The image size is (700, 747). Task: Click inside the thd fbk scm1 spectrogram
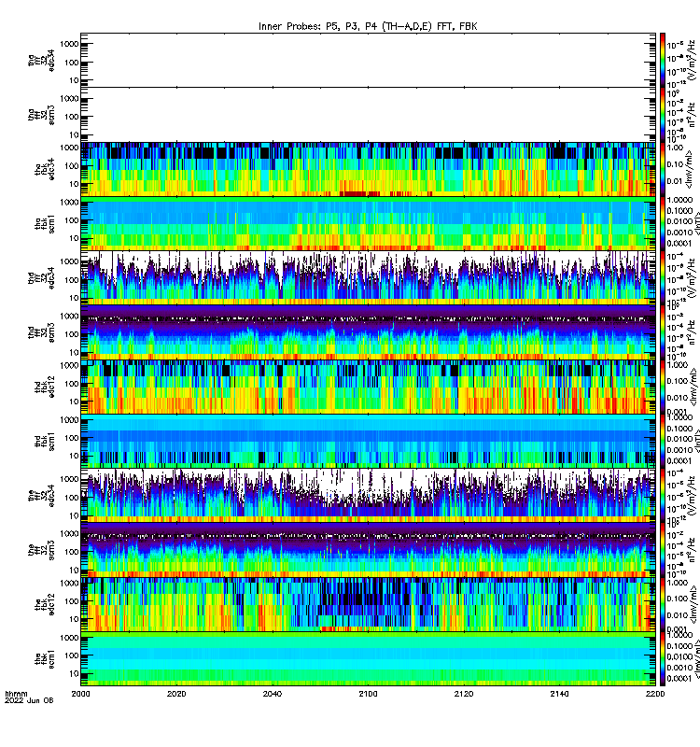pos(368,441)
